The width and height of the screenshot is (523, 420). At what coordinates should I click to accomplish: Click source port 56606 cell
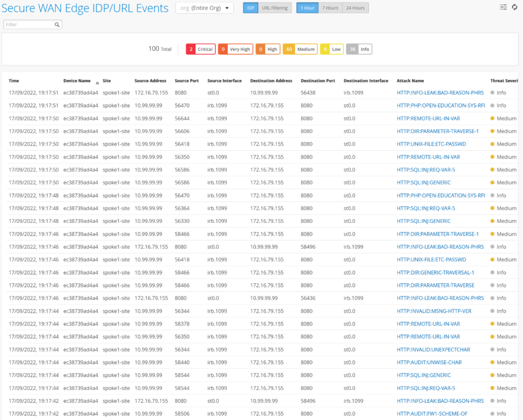click(182, 131)
